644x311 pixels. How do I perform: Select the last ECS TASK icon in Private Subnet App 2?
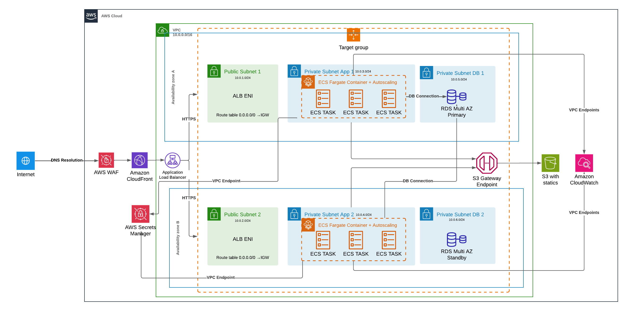[x=389, y=240]
